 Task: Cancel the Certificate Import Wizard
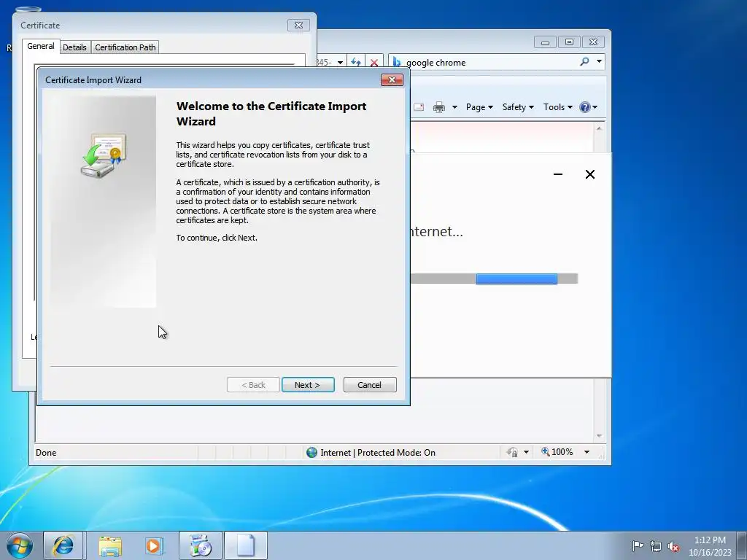click(x=370, y=385)
